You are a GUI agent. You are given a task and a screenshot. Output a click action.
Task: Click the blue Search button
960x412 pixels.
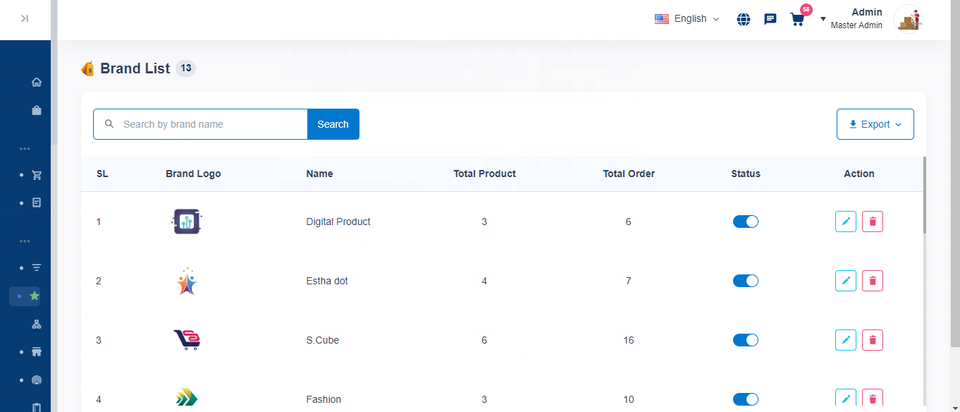(x=333, y=124)
